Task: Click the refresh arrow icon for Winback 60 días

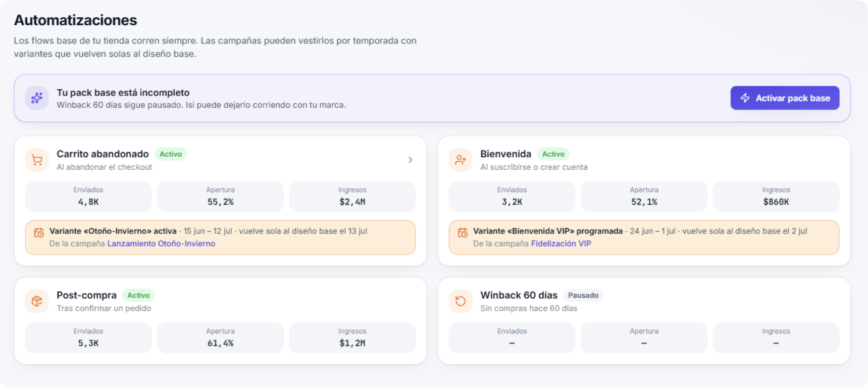Action: [x=461, y=301]
